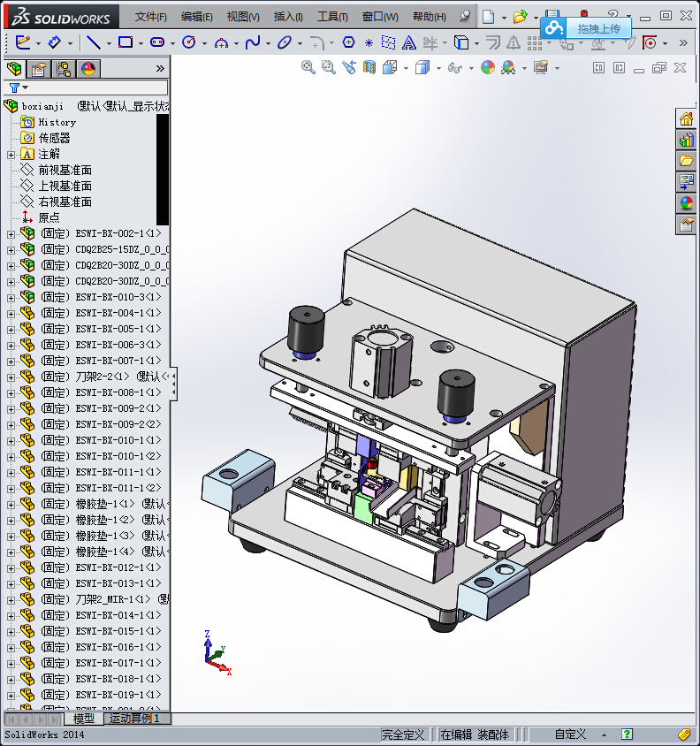Expand ESWI-BX-019-1<1> tree node
The width and height of the screenshot is (700, 746).
tap(11, 695)
